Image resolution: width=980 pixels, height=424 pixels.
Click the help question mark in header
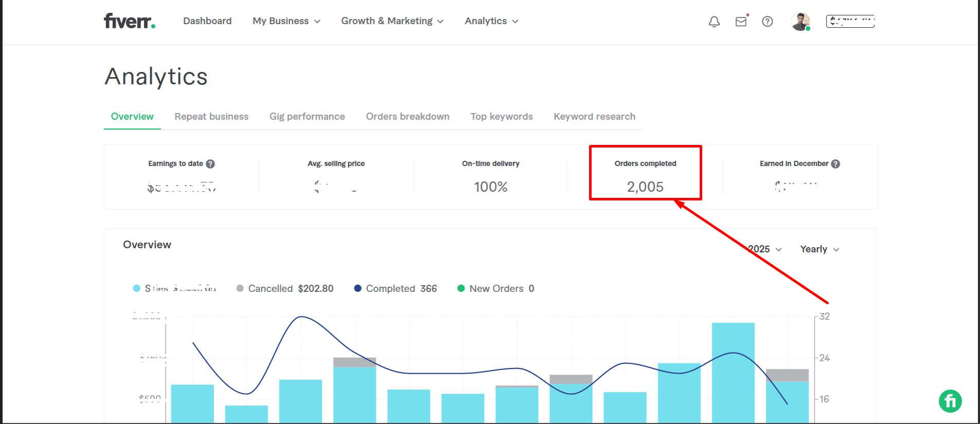coord(767,22)
